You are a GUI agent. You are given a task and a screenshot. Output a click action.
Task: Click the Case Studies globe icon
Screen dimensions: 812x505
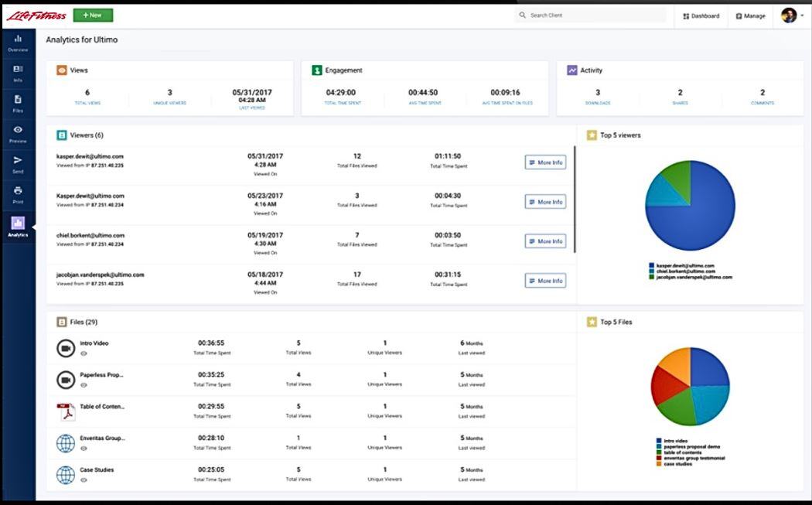[66, 475]
